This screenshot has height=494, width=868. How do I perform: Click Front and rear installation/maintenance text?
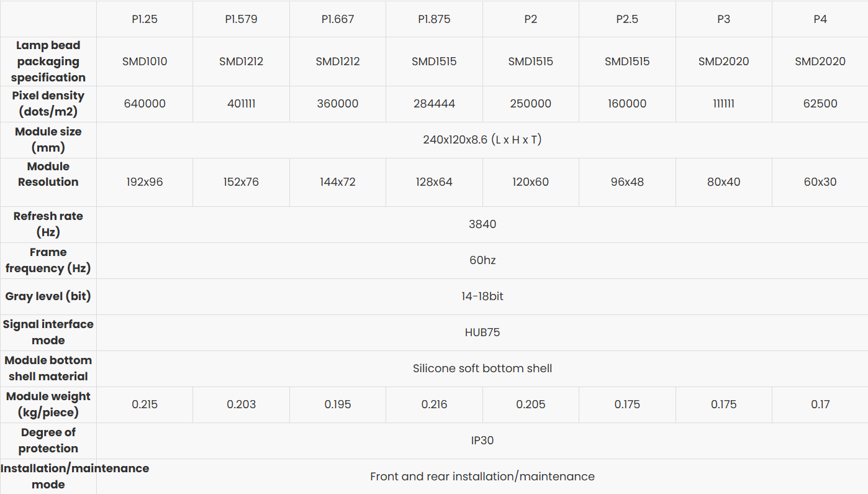(x=482, y=477)
